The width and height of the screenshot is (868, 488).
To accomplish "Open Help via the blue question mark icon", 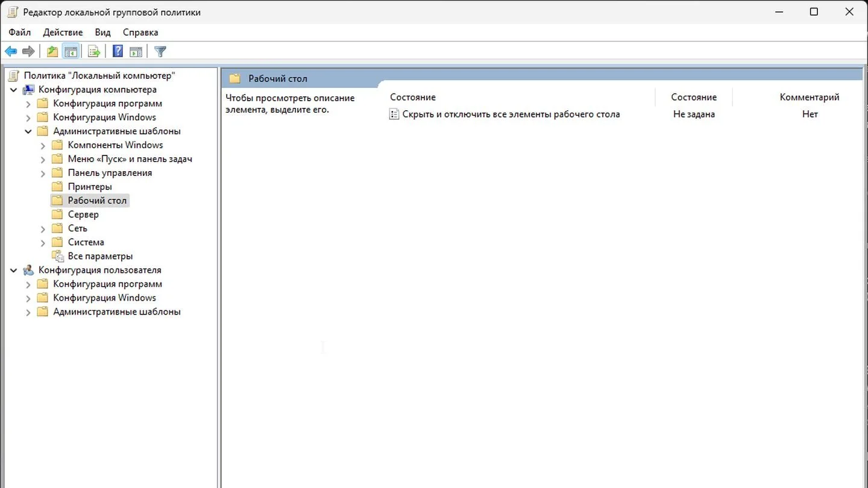I will (x=118, y=52).
